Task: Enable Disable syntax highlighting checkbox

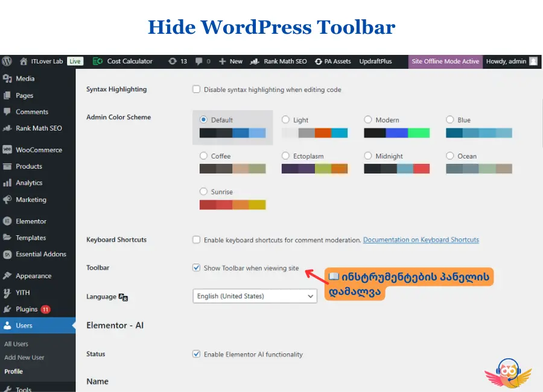Action: point(196,89)
